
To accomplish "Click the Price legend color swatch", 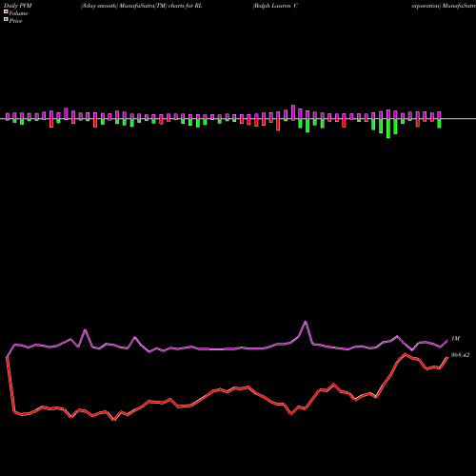I will [x=6, y=20].
